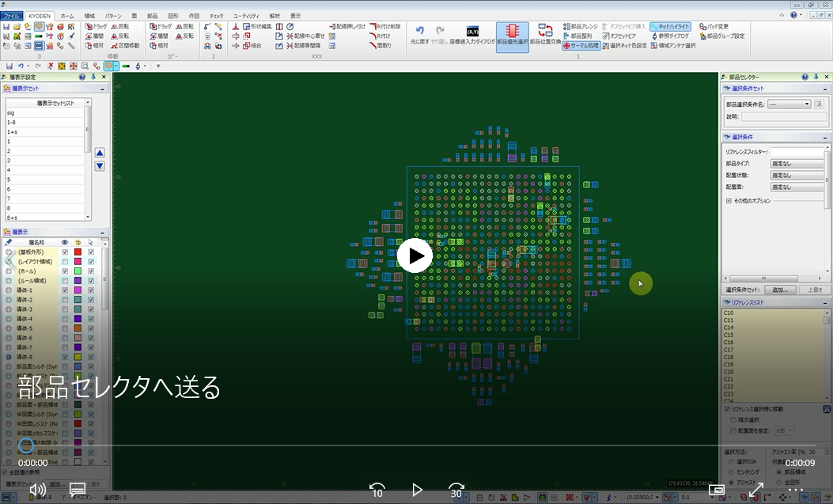Open the 座標値入力ダイアログ (X,Y) tool

pos(472,35)
